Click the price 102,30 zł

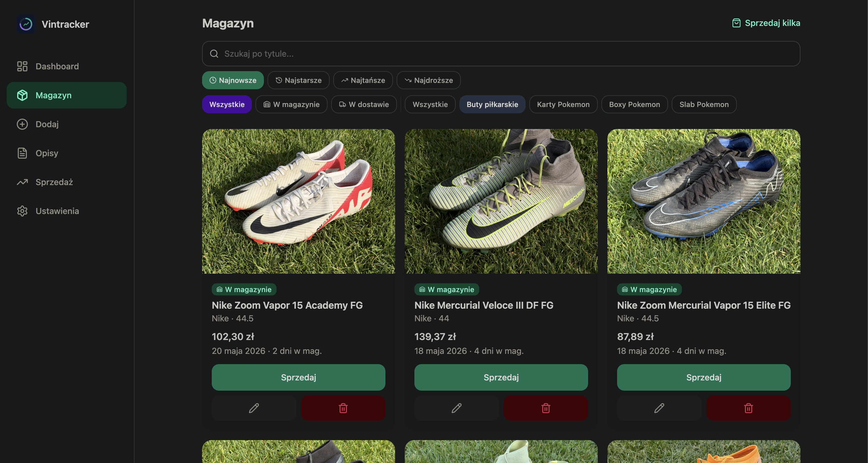(x=233, y=337)
